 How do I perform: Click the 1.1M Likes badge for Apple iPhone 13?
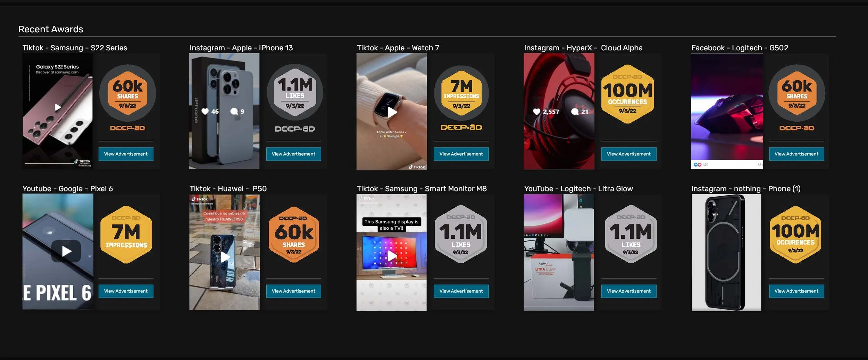[x=295, y=92]
